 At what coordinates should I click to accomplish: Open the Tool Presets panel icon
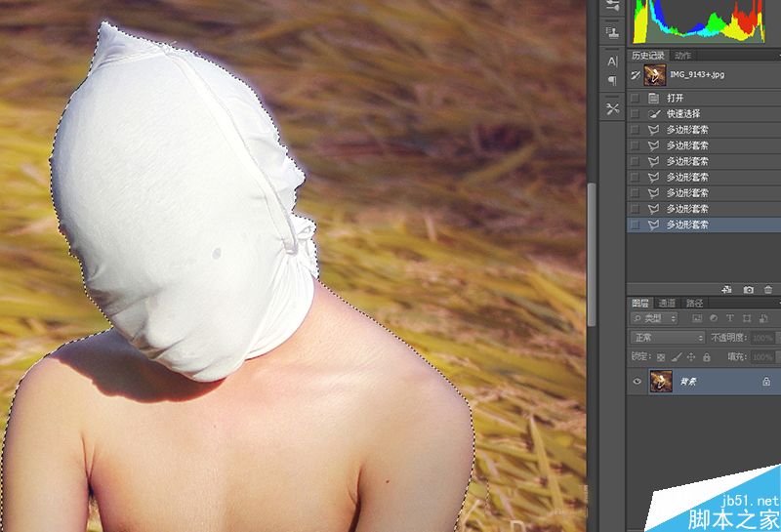pos(612,108)
